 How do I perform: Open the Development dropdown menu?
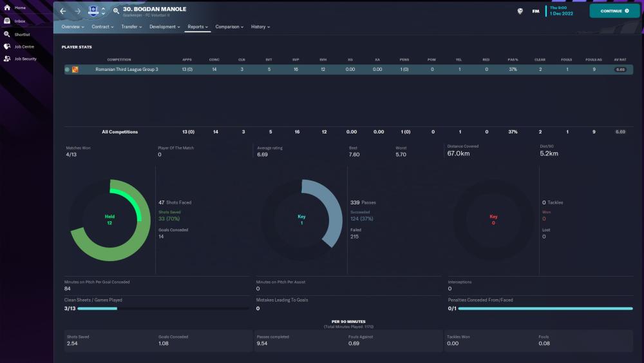click(x=165, y=27)
